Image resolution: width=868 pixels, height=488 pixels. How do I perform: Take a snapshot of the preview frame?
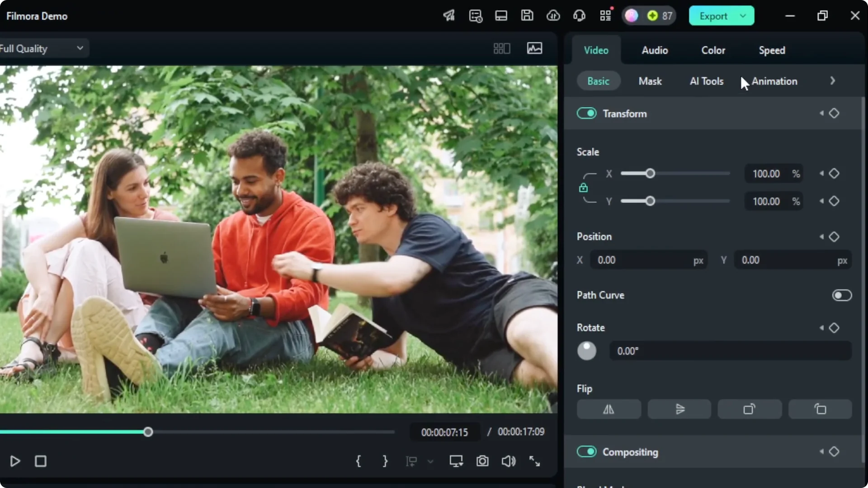click(x=482, y=461)
